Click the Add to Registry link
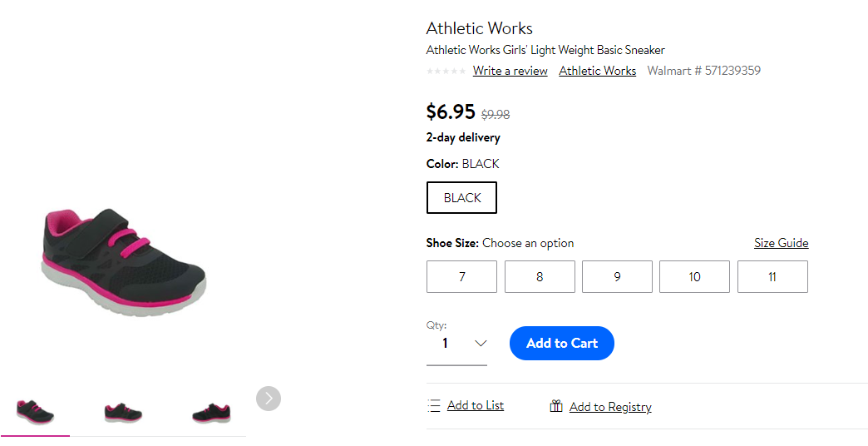Image resolution: width=868 pixels, height=446 pixels. coord(610,407)
